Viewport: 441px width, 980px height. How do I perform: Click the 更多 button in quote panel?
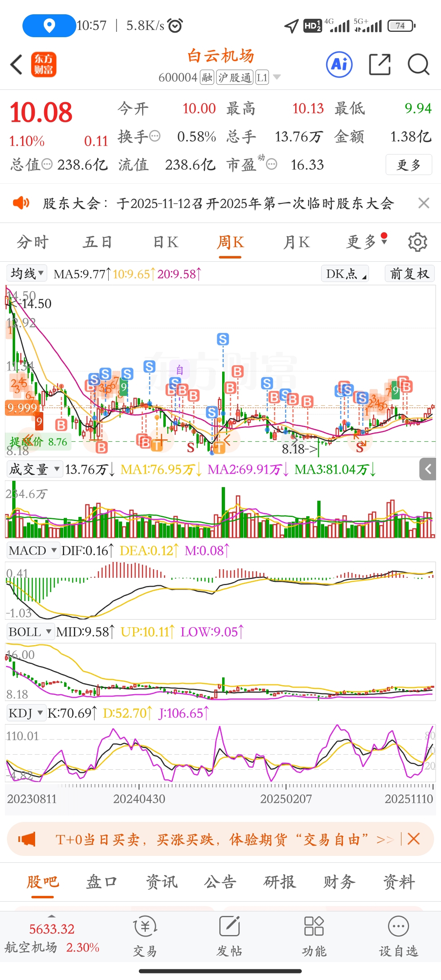click(x=409, y=165)
